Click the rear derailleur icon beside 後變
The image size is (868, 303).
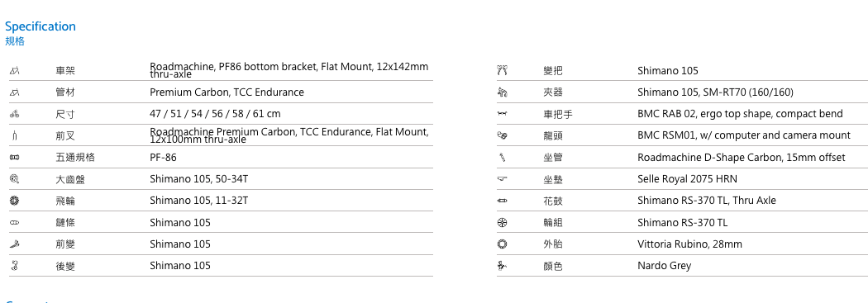point(14,265)
